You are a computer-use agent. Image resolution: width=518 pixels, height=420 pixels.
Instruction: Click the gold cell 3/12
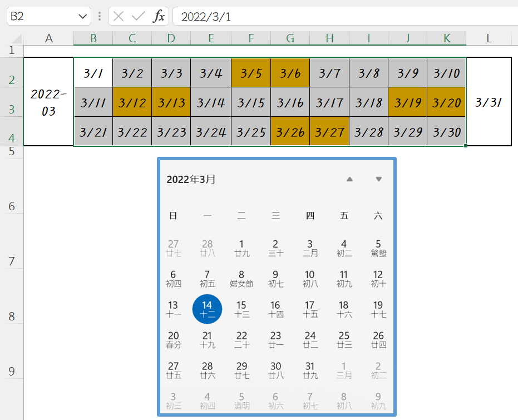click(132, 102)
